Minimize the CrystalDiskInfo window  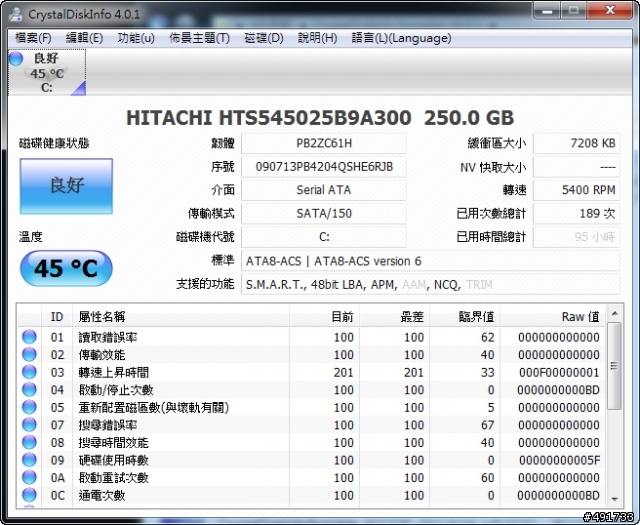pos(547,11)
